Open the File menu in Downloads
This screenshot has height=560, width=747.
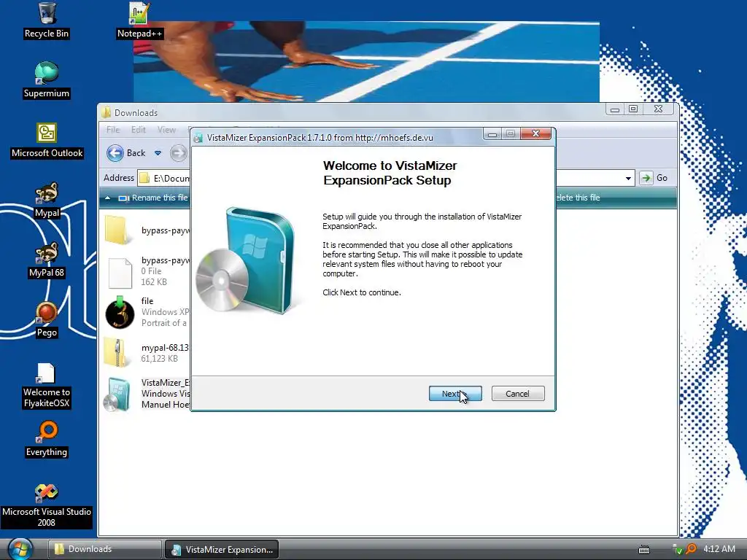(x=113, y=130)
